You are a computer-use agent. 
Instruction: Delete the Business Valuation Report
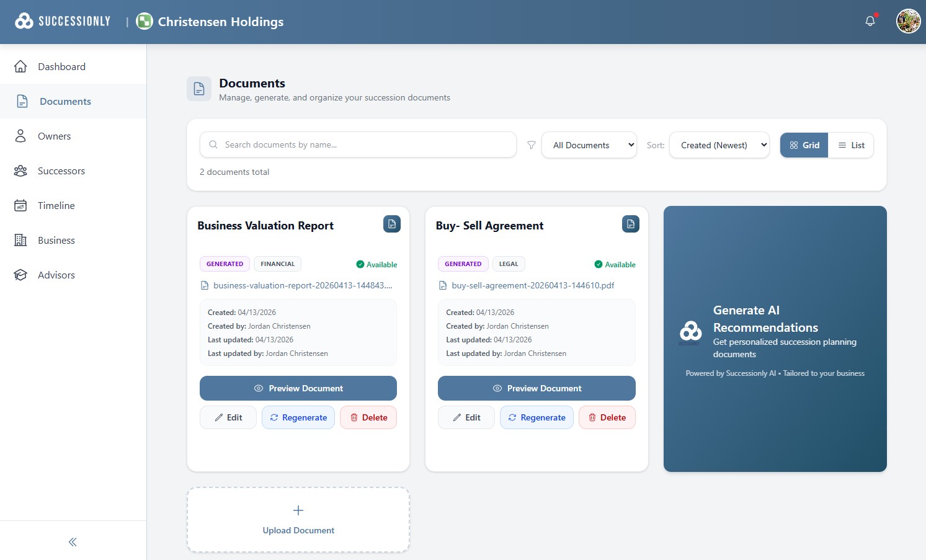368,417
